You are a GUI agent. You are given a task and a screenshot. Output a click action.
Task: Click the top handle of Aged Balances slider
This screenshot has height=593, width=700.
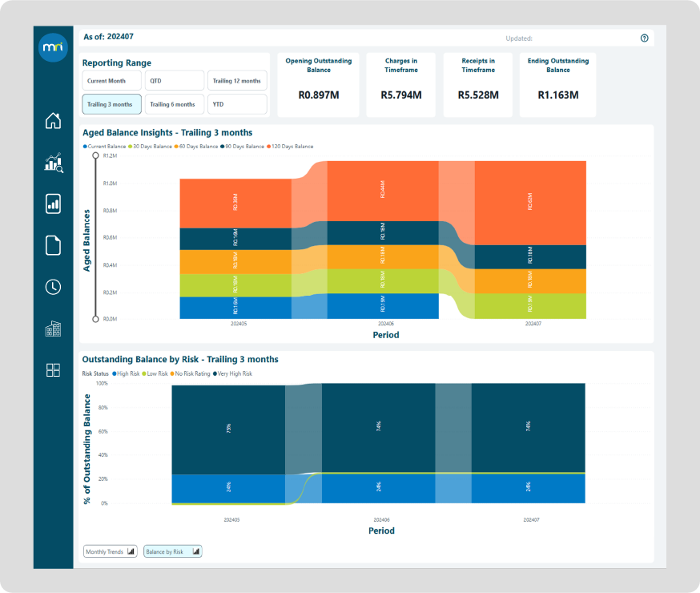tap(95, 155)
